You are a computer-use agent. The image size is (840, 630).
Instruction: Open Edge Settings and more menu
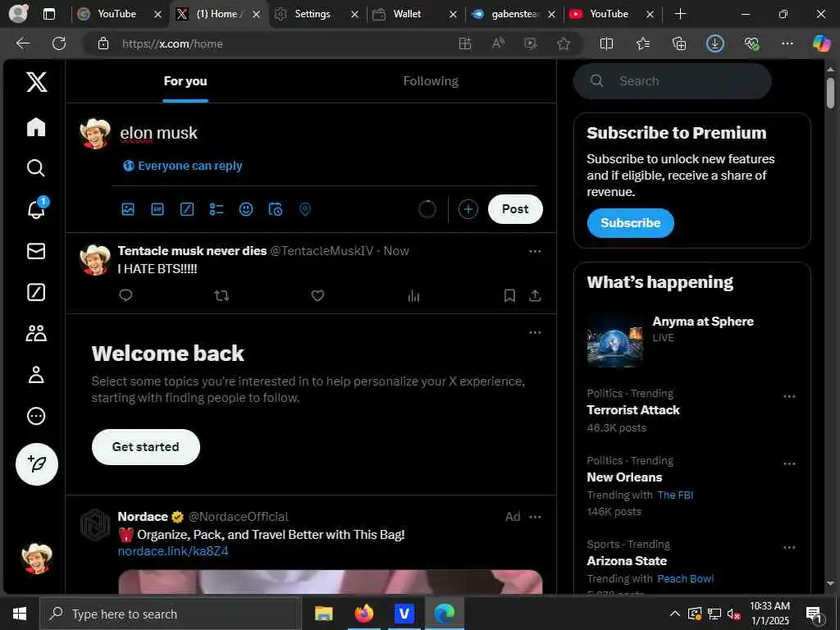(x=787, y=43)
